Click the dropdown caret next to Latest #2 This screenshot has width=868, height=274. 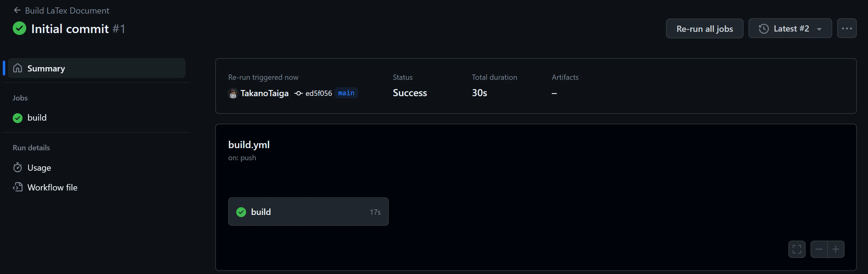click(x=819, y=29)
